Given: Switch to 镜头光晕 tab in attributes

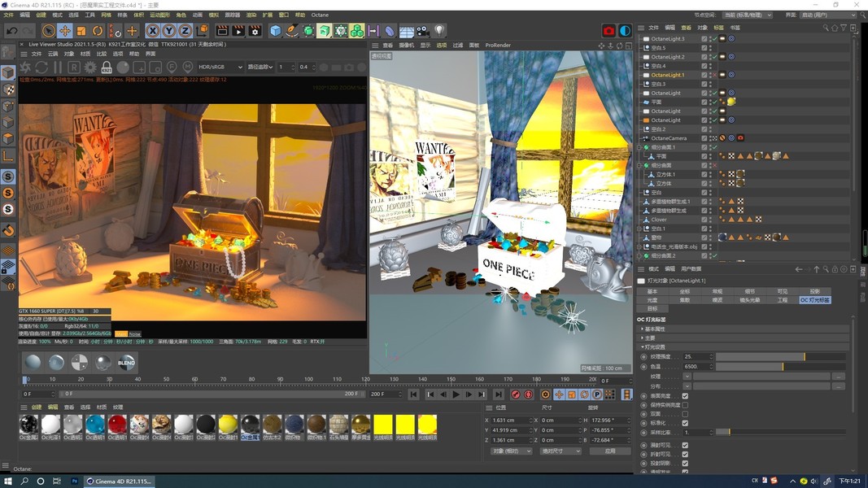Looking at the screenshot, I should (x=749, y=300).
